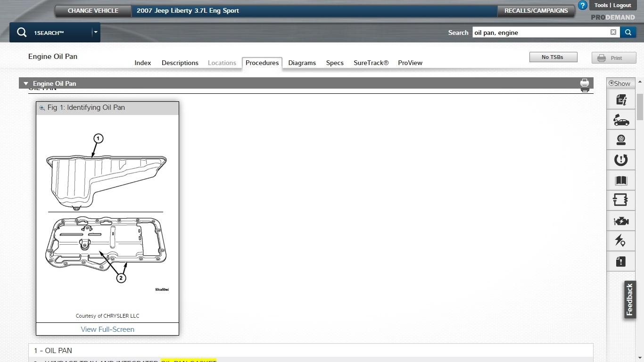Click the 'Courtesy of CHRYSLER LLC' text

click(x=107, y=316)
